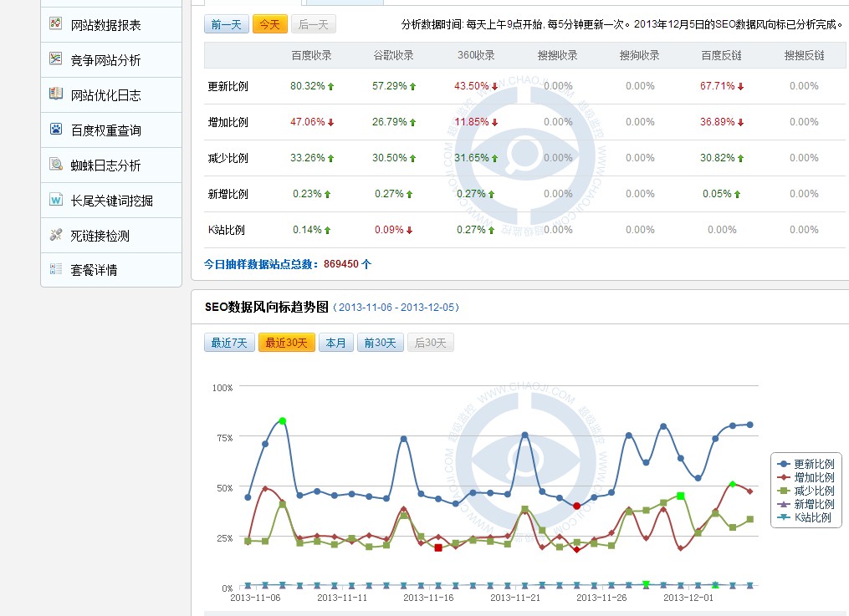
Task: Select the 最近7天 range button
Action: pyautogui.click(x=229, y=342)
